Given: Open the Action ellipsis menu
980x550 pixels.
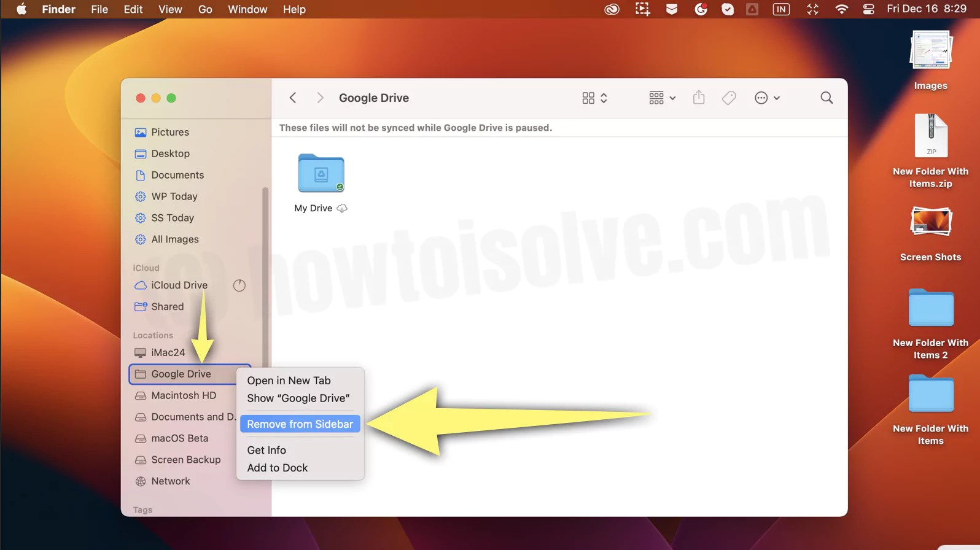Looking at the screenshot, I should pos(767,98).
